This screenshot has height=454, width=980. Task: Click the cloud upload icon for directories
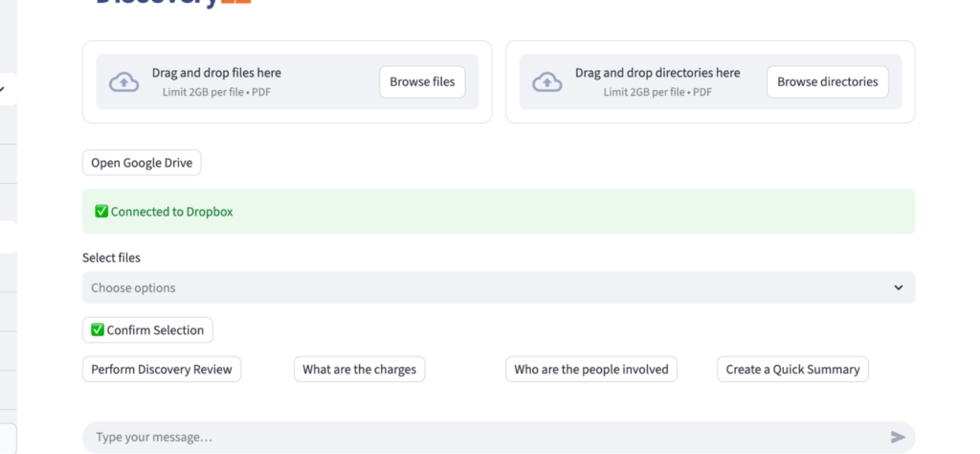[x=546, y=82]
